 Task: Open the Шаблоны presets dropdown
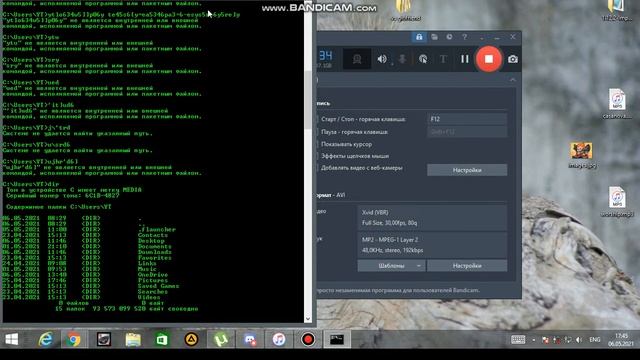[391, 266]
